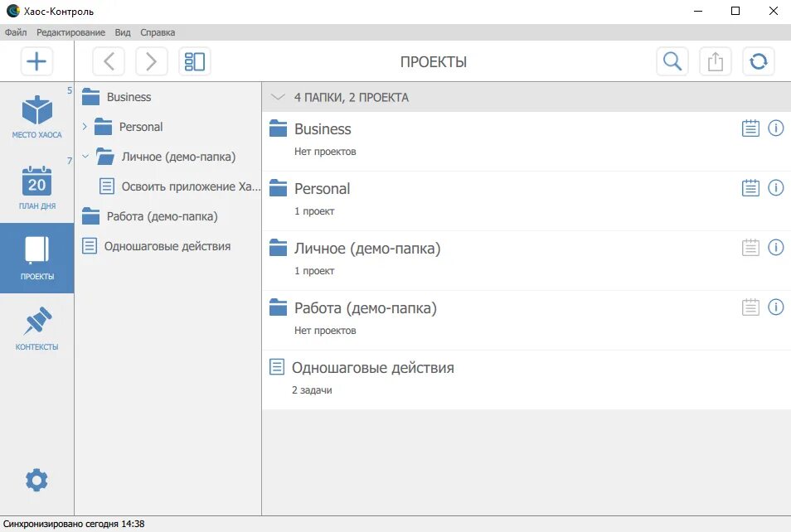Viewport: 791px width, 532px height.
Task: Expand the Personal folder in tree
Action: point(85,126)
